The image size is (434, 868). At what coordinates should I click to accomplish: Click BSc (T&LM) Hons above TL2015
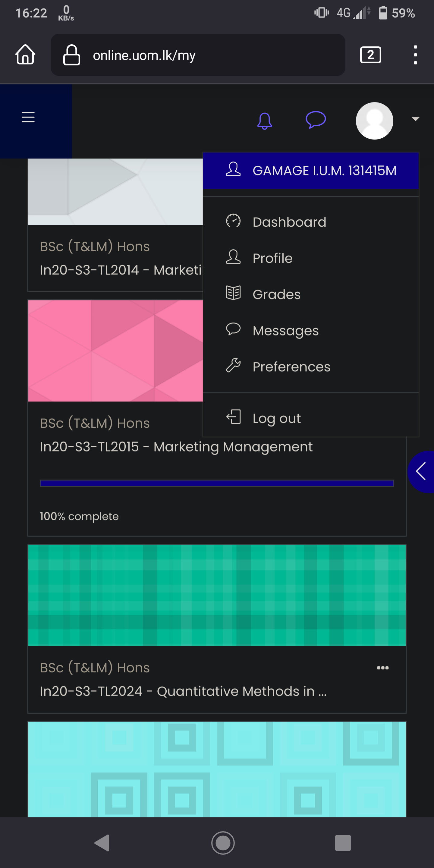(95, 423)
